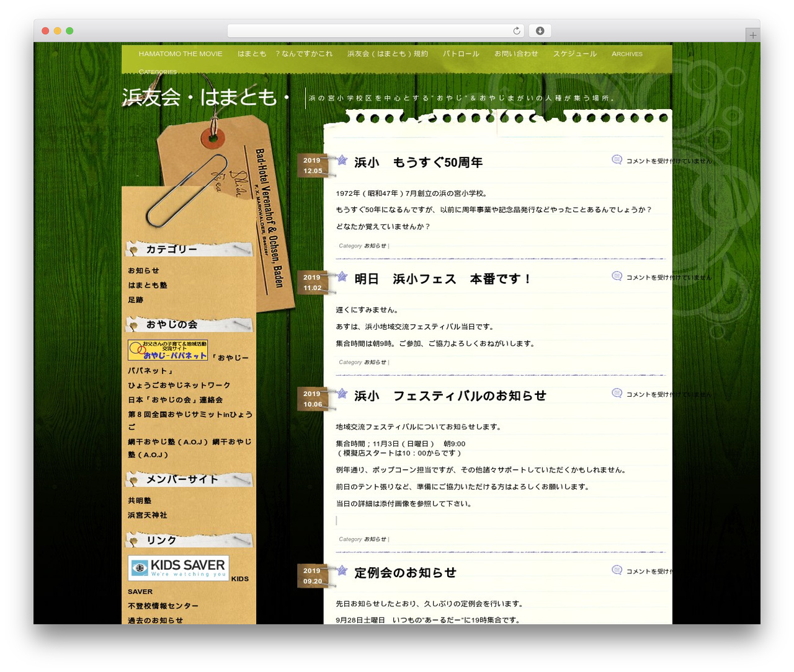The width and height of the screenshot is (794, 672).
Task: Open post title 明日 浜小フェス 本番です！
Action: [x=443, y=279]
